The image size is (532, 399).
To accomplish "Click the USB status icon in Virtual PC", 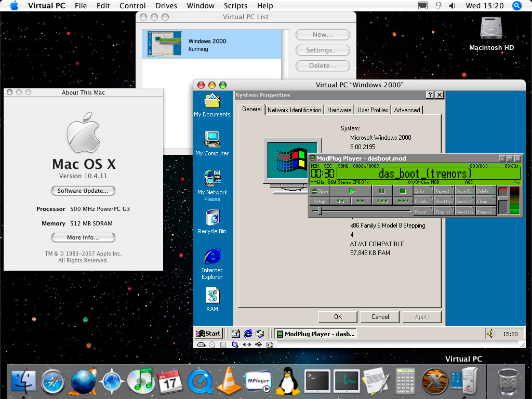I will (x=259, y=345).
